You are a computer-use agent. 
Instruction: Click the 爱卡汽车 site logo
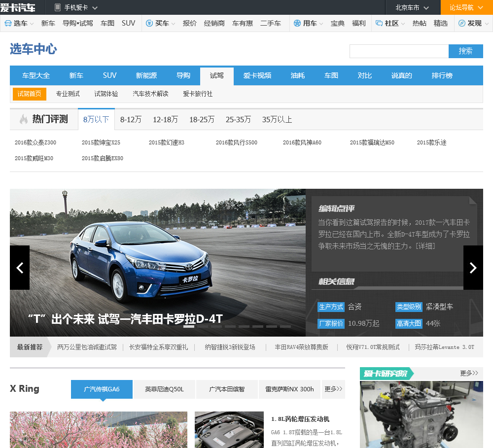point(18,7)
